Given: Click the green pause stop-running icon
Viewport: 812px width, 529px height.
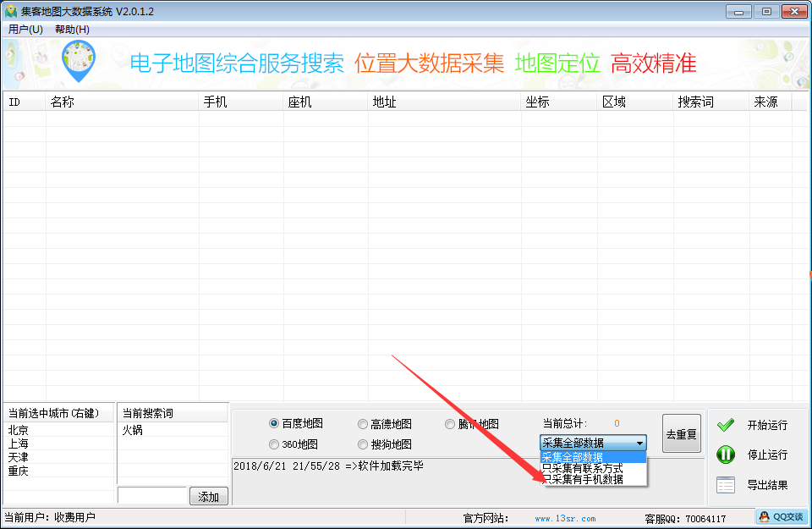Looking at the screenshot, I should 726,455.
